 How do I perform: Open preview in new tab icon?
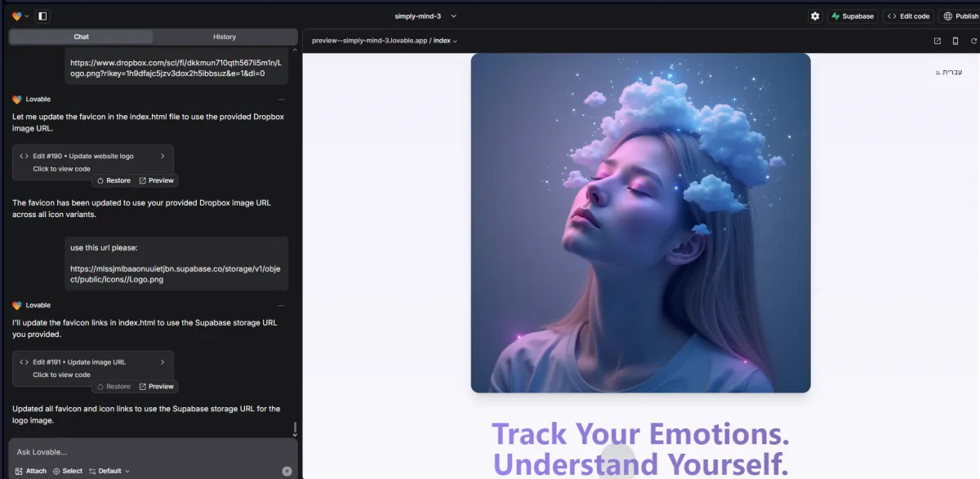pos(938,41)
